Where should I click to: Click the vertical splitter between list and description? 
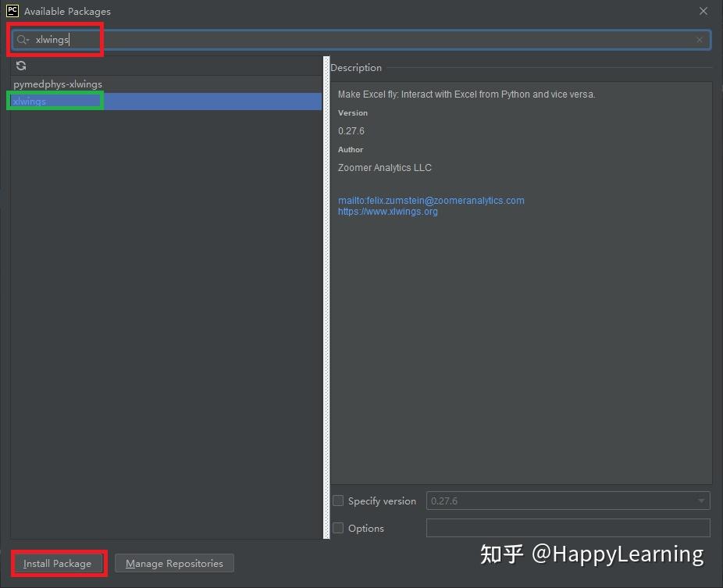tap(326, 298)
